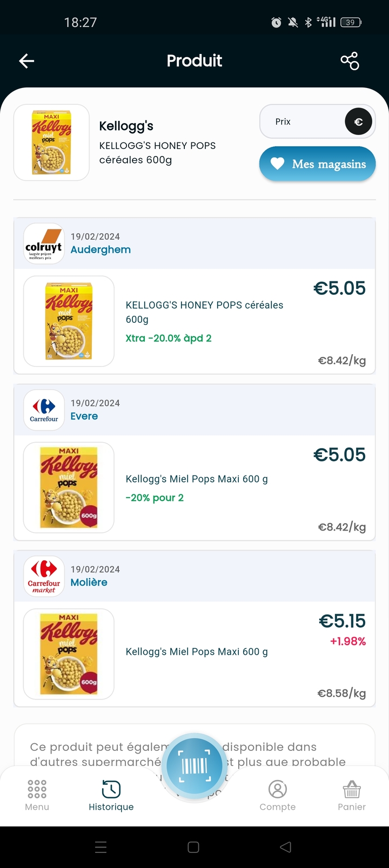Image resolution: width=389 pixels, height=868 pixels.
Task: Open the Panier basket tab
Action: [352, 795]
